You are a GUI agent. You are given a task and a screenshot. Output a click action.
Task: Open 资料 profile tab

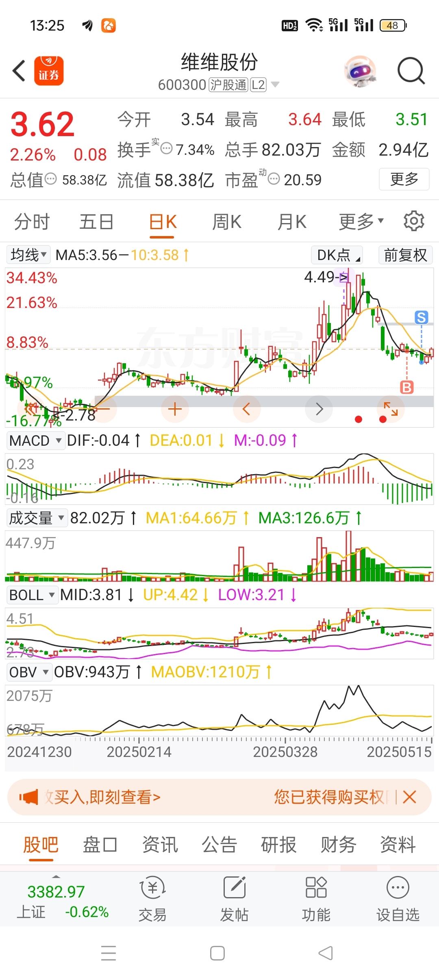click(x=398, y=845)
